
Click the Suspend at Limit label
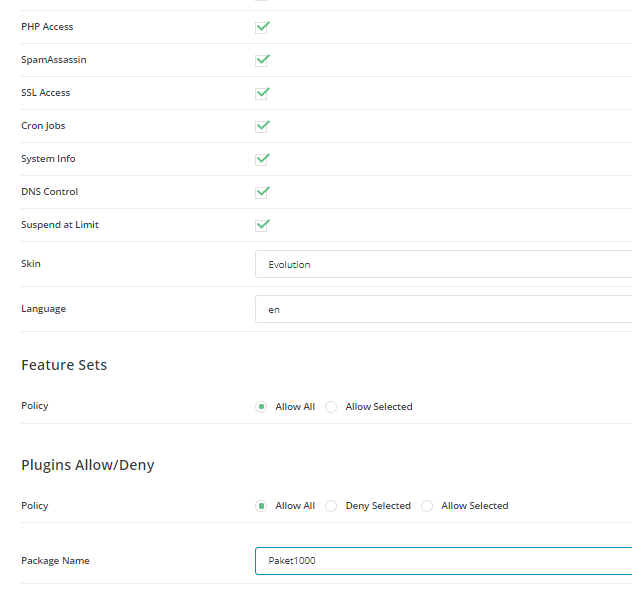[x=60, y=225]
